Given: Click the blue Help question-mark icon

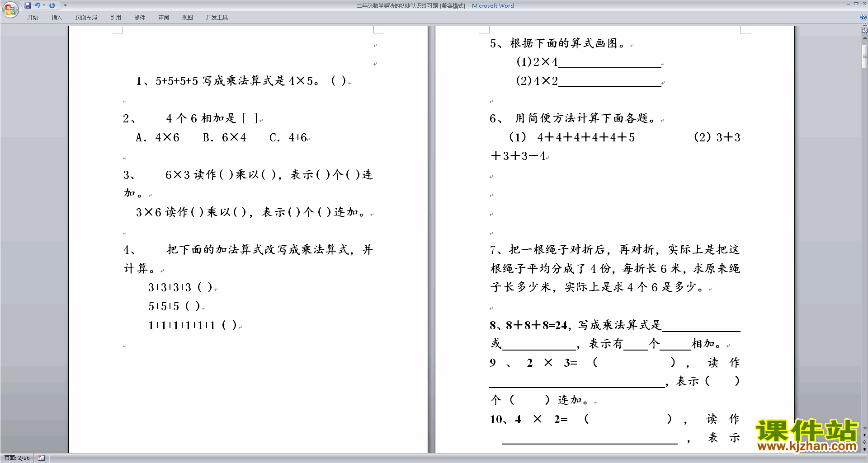Looking at the screenshot, I should 863,18.
